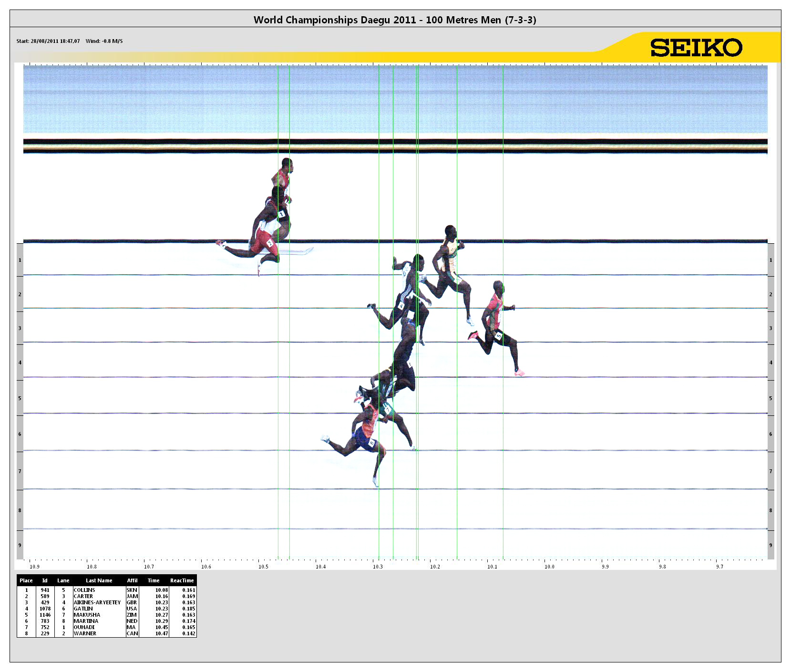Select GATLIN in the results table

(x=83, y=609)
